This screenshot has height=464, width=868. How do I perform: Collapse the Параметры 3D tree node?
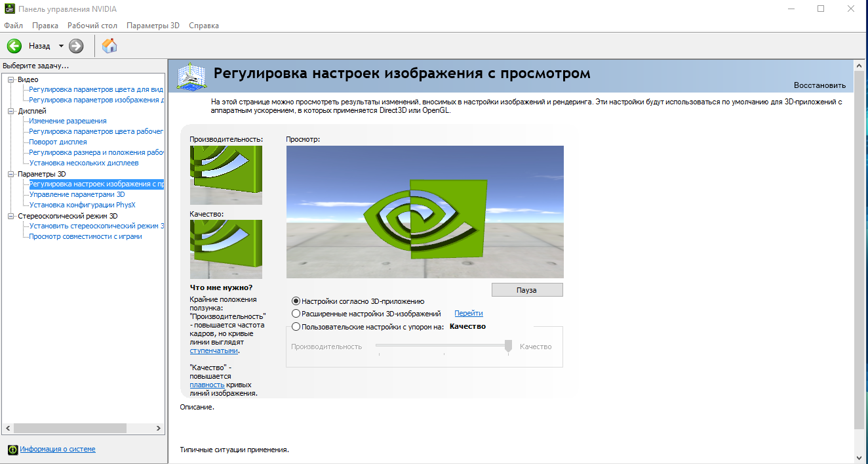pyautogui.click(x=10, y=174)
